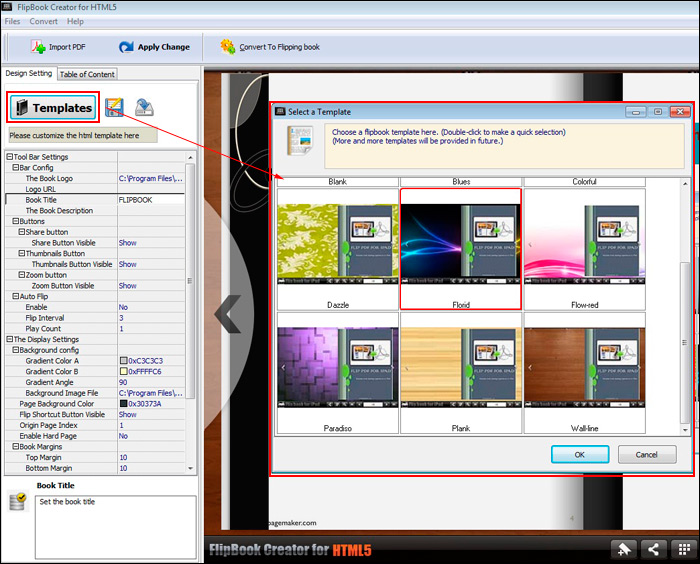Collapse the Tool Bar Settings node
The height and width of the screenshot is (564, 700).
(x=9, y=157)
